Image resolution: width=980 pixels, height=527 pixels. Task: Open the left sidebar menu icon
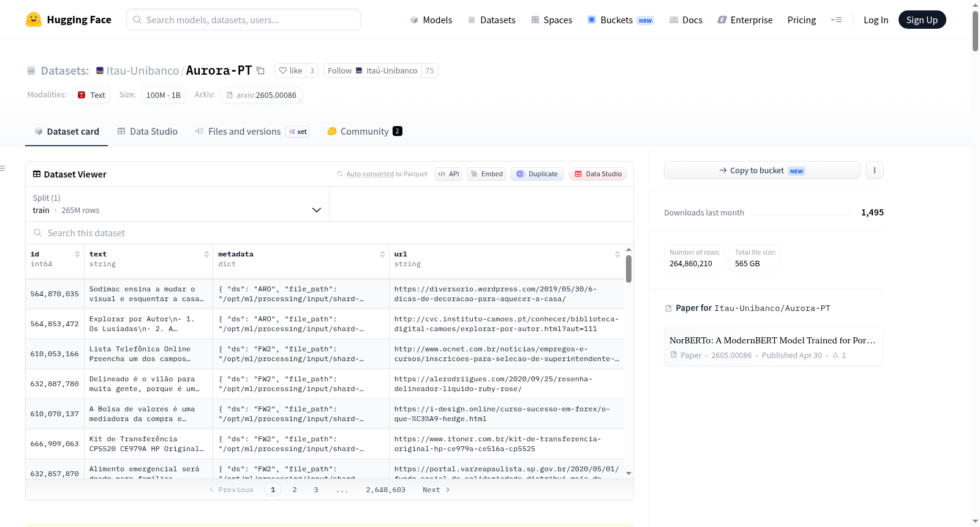click(x=2, y=168)
